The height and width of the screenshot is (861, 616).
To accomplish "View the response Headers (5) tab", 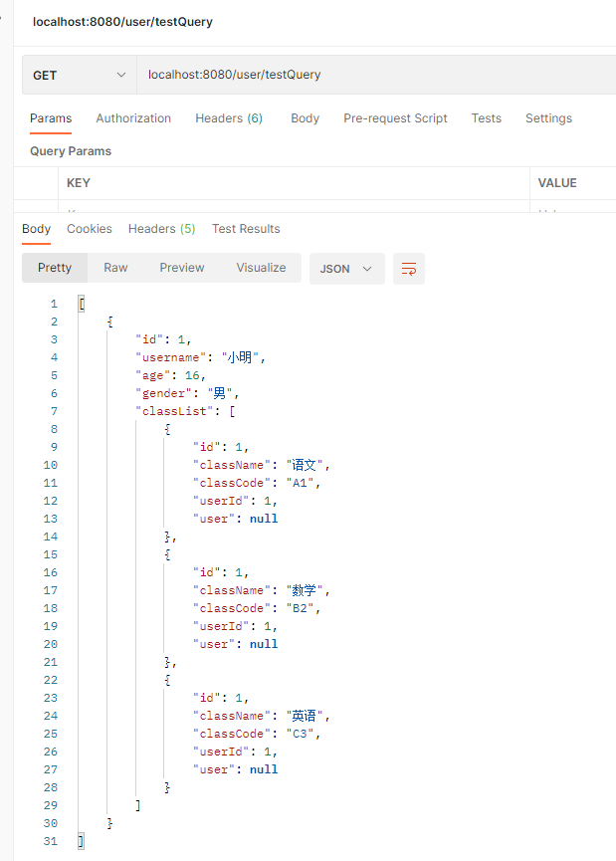I will tap(161, 229).
